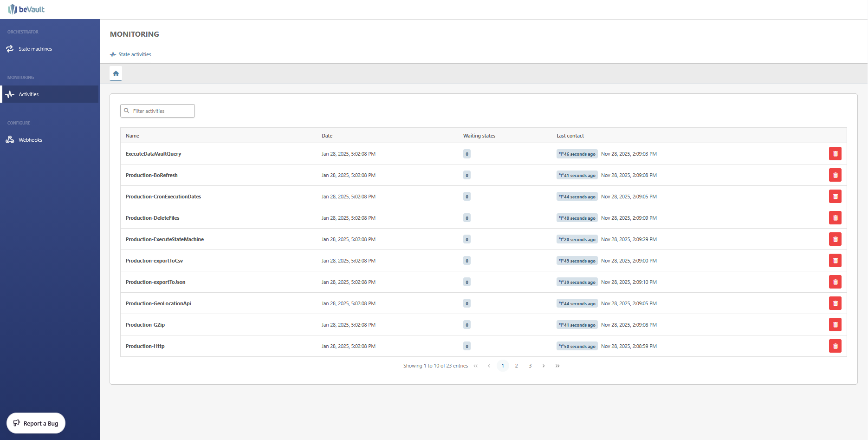Go to page 2 of activities
This screenshot has width=868, height=440.
click(516, 366)
